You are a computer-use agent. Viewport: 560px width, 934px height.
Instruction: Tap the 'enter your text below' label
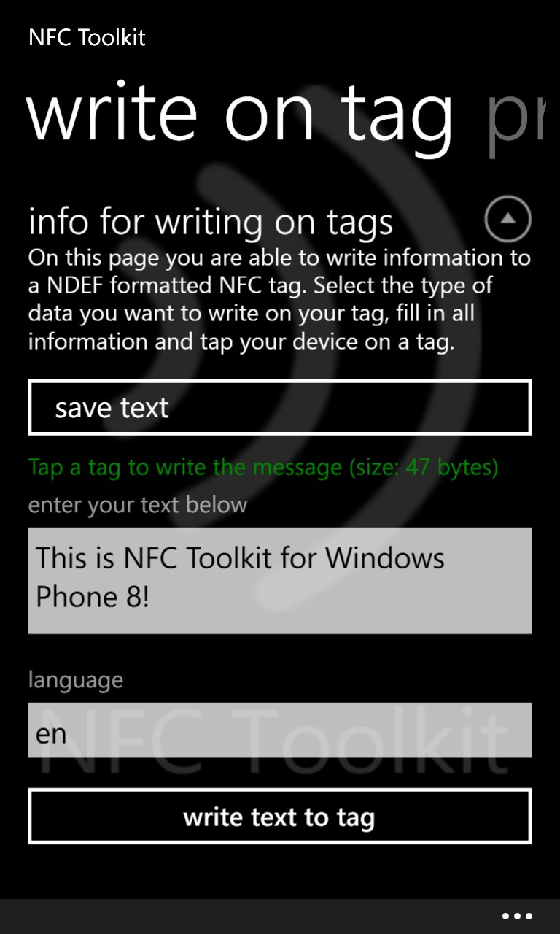138,505
